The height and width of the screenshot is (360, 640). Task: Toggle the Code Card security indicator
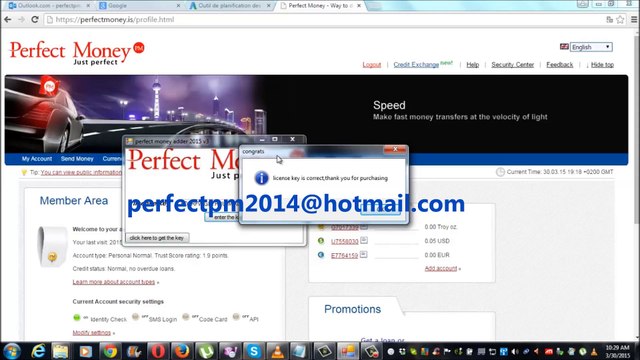[x=186, y=317]
